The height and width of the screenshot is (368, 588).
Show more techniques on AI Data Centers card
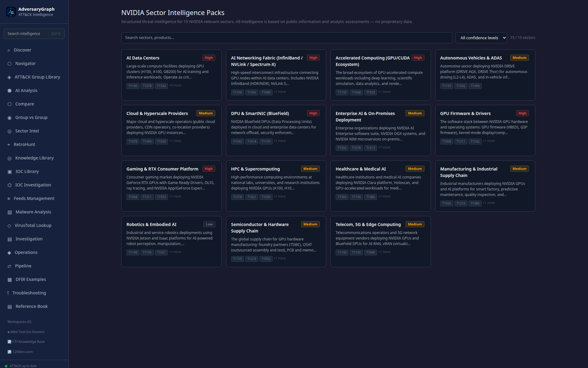click(175, 86)
